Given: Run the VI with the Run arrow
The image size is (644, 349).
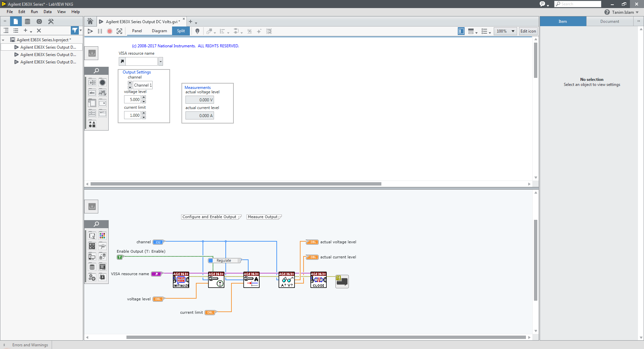Looking at the screenshot, I should click(90, 31).
